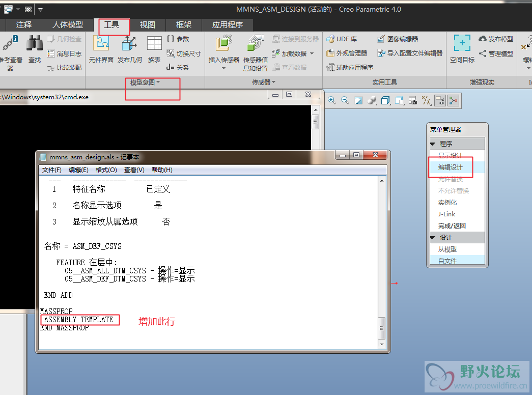Collapse the 设计 section in menu manager
This screenshot has width=532, height=395.
point(433,238)
